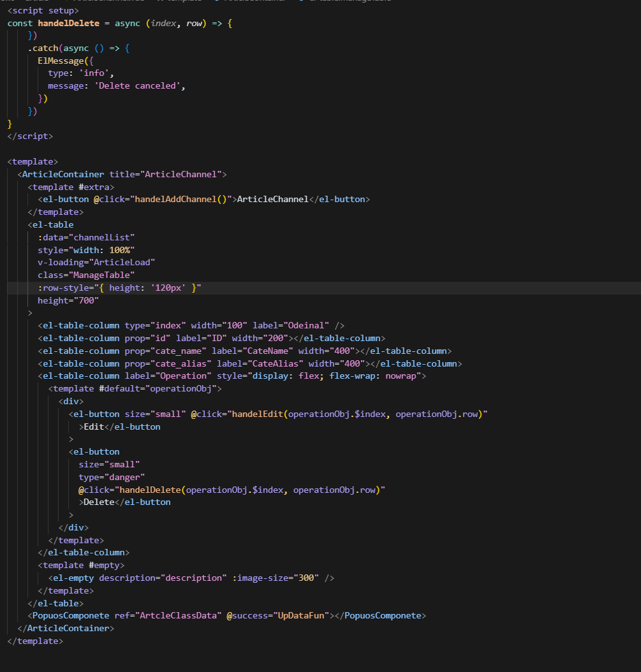Click the '@success="UpDataFun"' attribute

coord(278,615)
